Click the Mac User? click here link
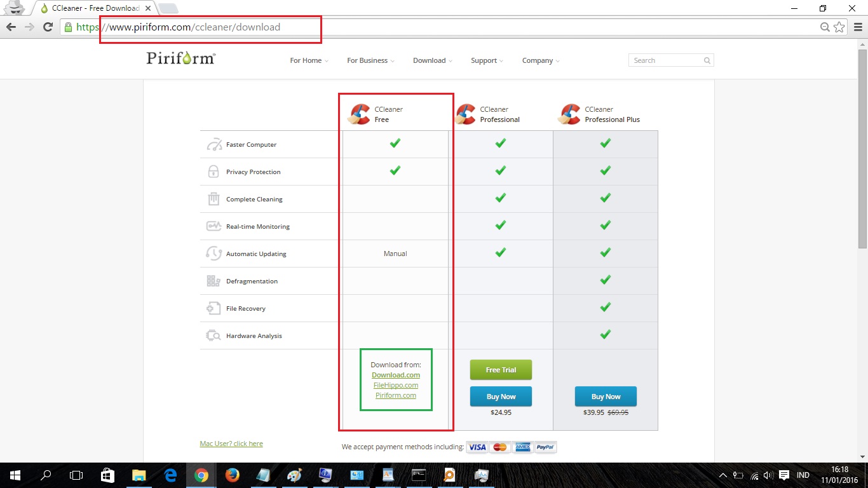The image size is (868, 488). tap(231, 444)
